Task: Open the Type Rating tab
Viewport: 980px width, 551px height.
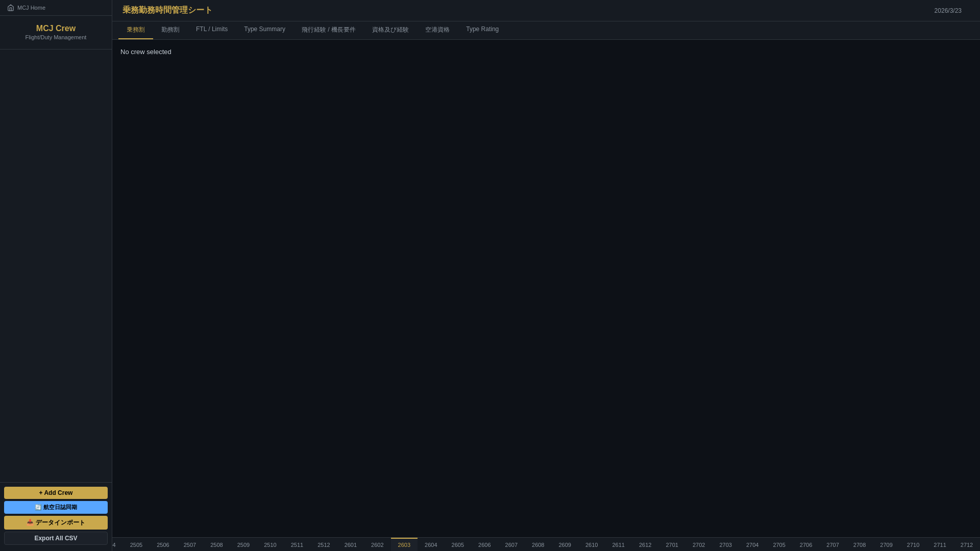Action: point(482,30)
